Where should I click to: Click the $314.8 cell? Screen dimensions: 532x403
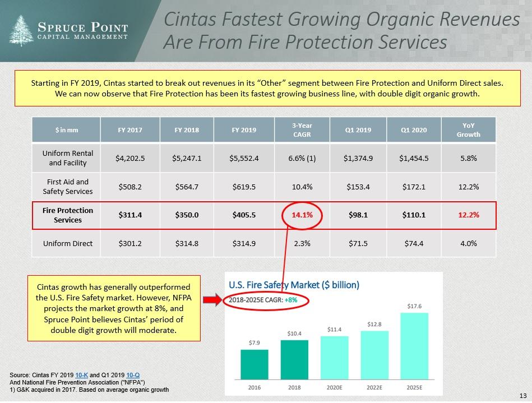click(x=187, y=244)
